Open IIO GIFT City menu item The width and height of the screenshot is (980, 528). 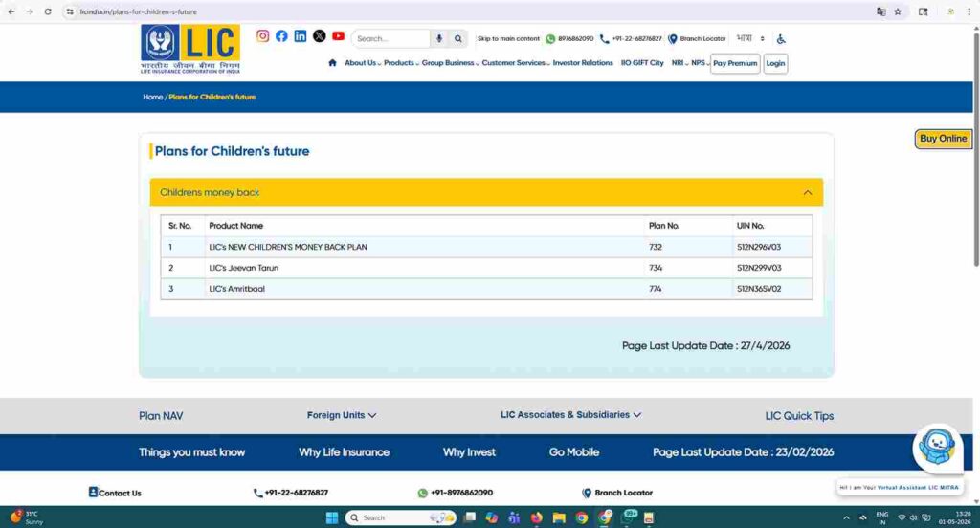point(642,63)
